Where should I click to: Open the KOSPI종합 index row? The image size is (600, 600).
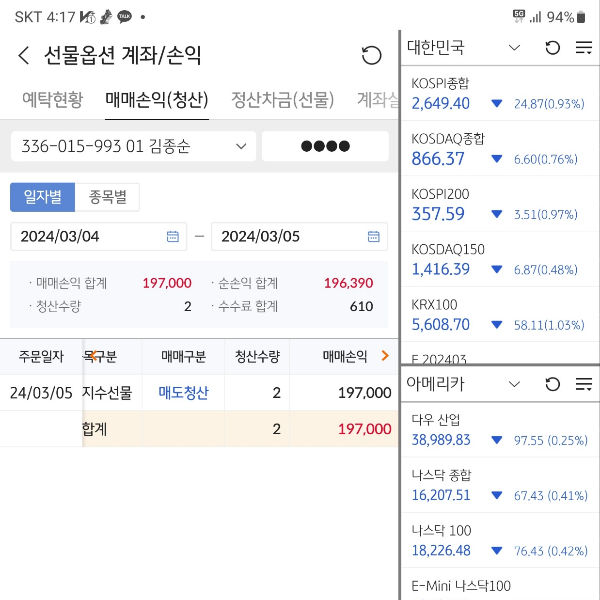point(498,94)
